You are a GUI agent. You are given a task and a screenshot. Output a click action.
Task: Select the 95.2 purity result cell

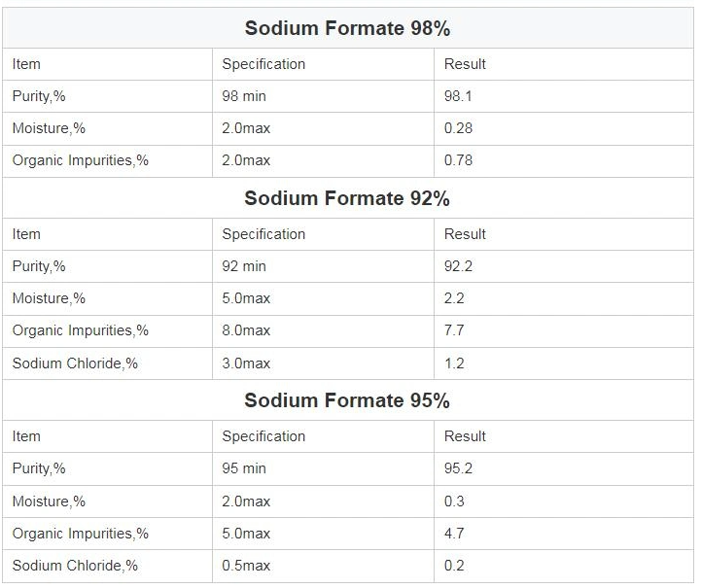pos(458,468)
